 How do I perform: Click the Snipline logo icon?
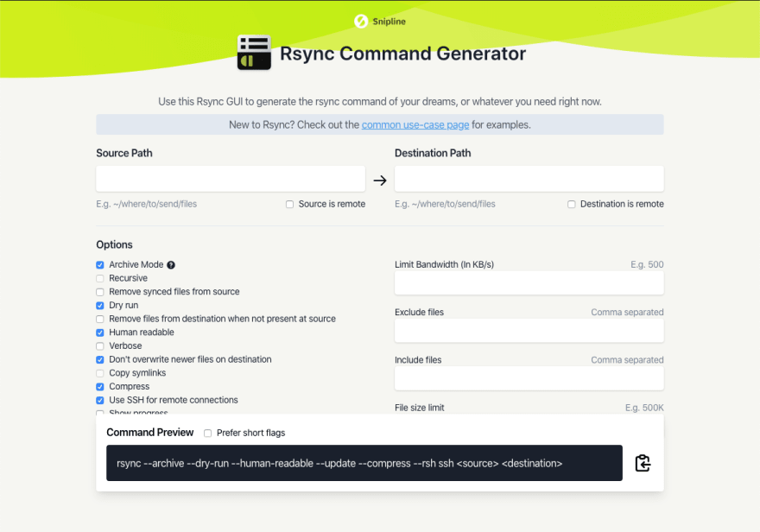coord(361,22)
